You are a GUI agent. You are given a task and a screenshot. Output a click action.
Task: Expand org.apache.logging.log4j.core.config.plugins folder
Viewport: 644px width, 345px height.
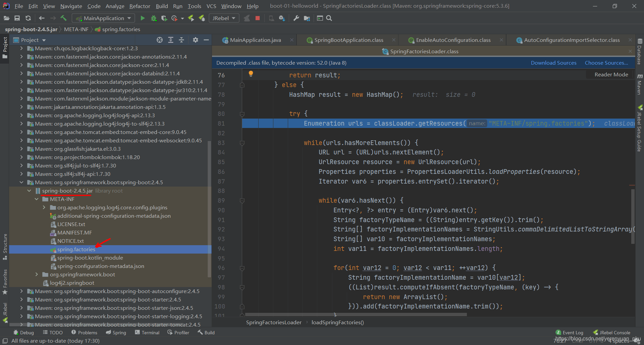coord(44,207)
